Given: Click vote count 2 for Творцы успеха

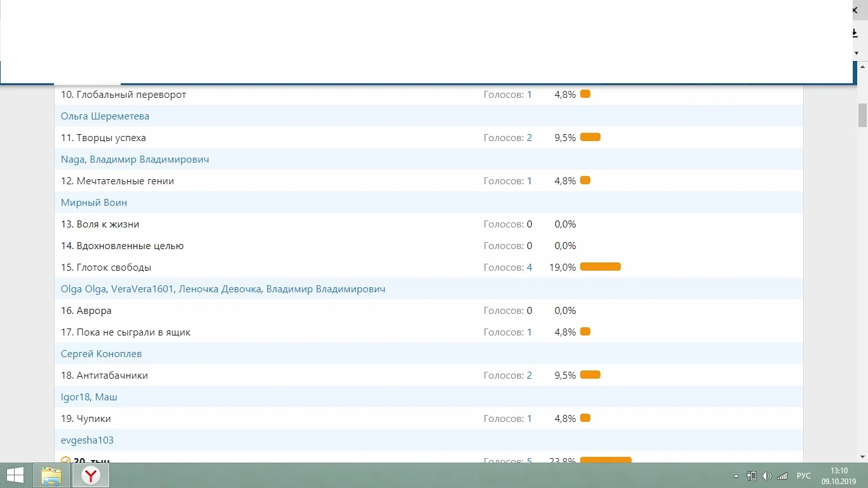Looking at the screenshot, I should pos(529,138).
